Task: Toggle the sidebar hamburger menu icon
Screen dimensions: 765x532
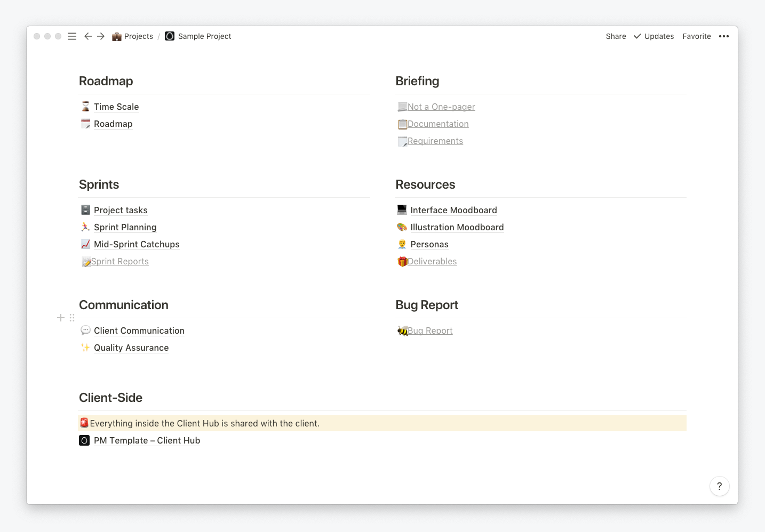Action: click(x=72, y=36)
